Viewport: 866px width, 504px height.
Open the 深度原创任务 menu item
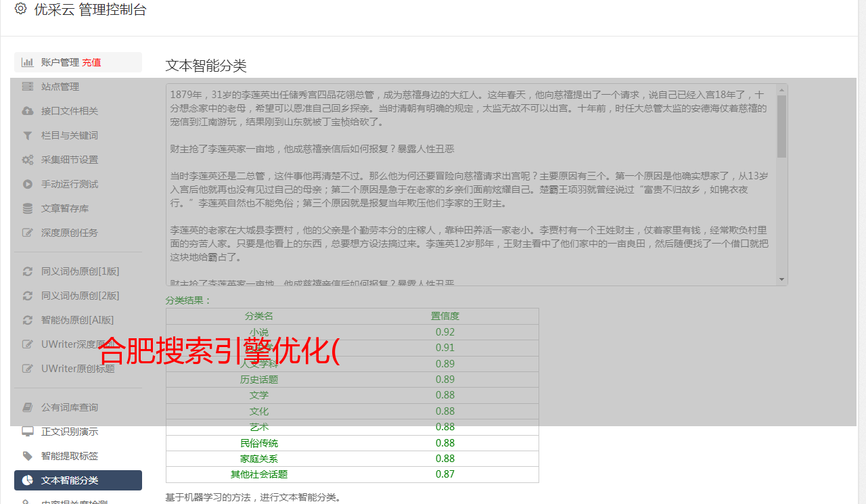pyautogui.click(x=69, y=233)
